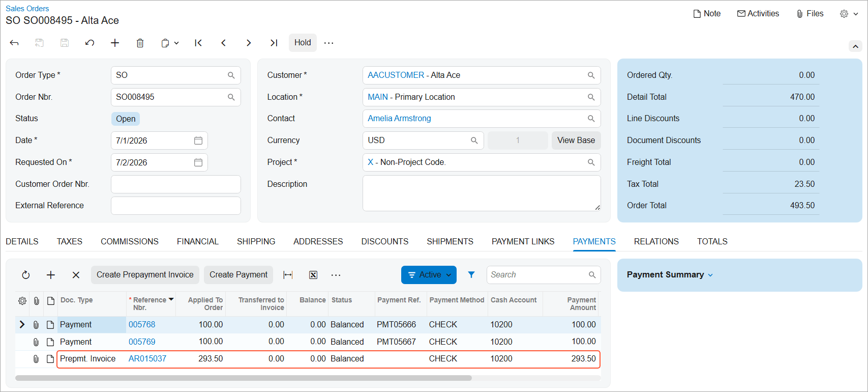Go to the previous record

[x=223, y=43]
